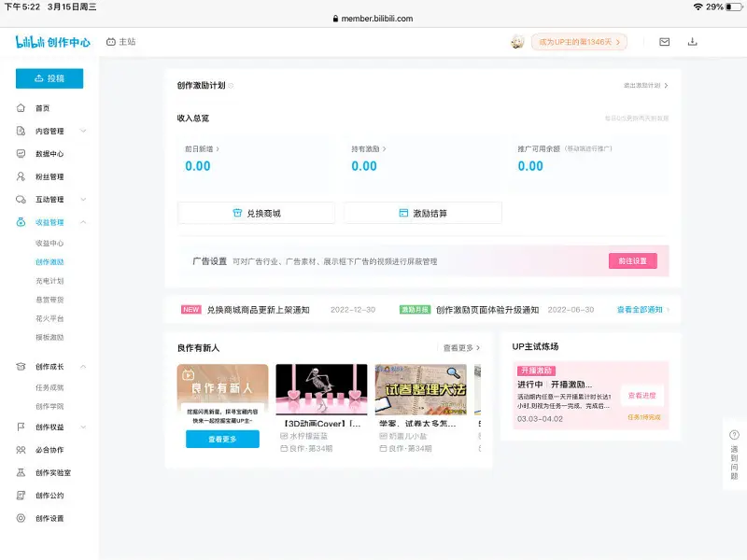Click the 内容管理 document icon
This screenshot has width=747, height=560.
coord(21,131)
